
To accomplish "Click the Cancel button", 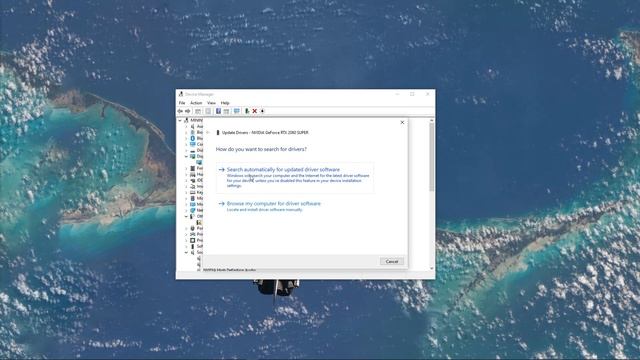I will 392,262.
